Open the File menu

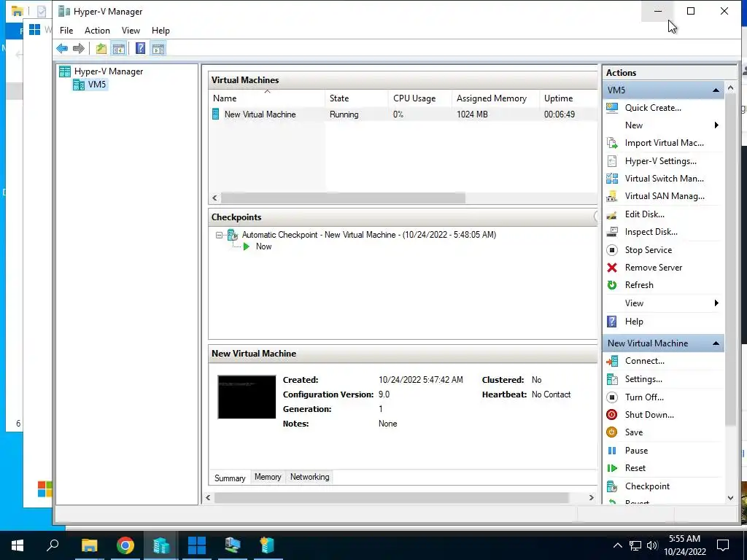tap(66, 31)
